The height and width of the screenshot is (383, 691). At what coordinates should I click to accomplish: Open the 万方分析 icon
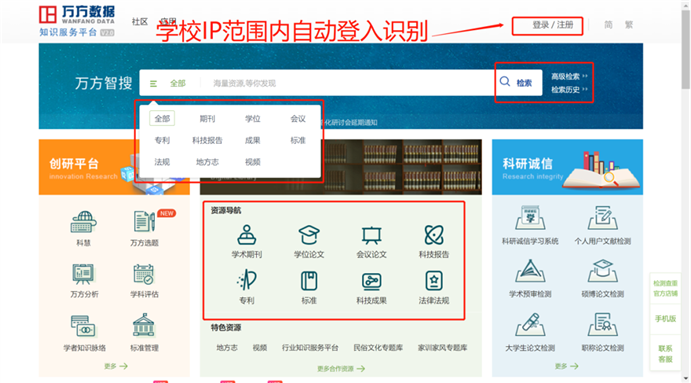[84, 274]
